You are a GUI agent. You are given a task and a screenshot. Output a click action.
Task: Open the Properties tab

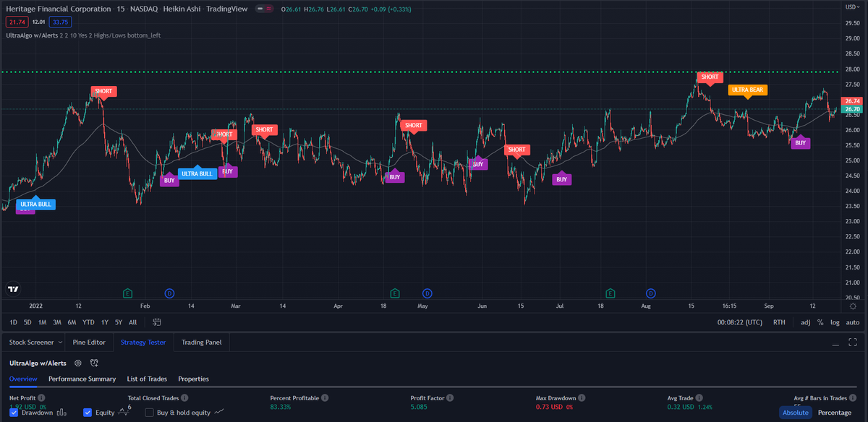coord(193,379)
